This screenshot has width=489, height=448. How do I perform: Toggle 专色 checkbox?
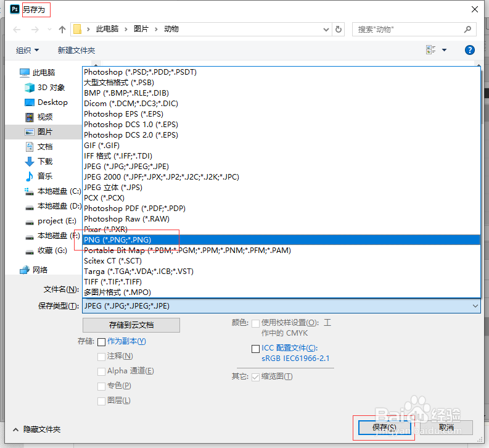101,386
